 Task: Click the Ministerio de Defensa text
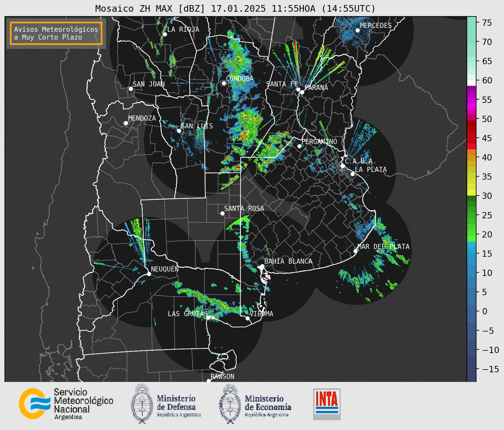pyautogui.click(x=179, y=406)
